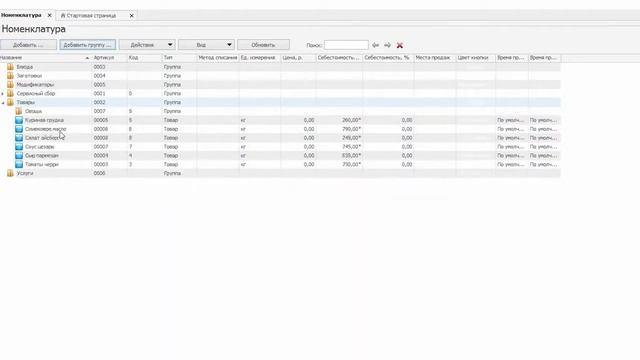
Task: Select the Сыр пармезан row name
Action: 42,156
